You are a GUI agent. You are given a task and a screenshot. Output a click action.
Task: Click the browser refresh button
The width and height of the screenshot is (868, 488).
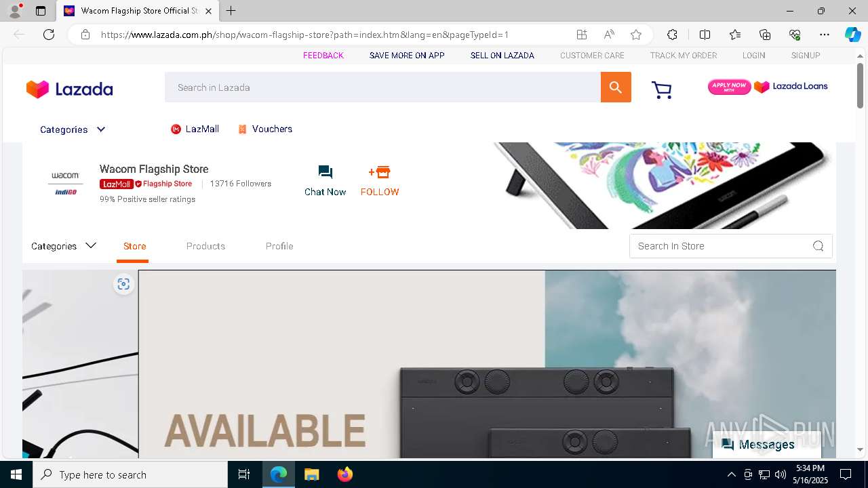pyautogui.click(x=49, y=35)
